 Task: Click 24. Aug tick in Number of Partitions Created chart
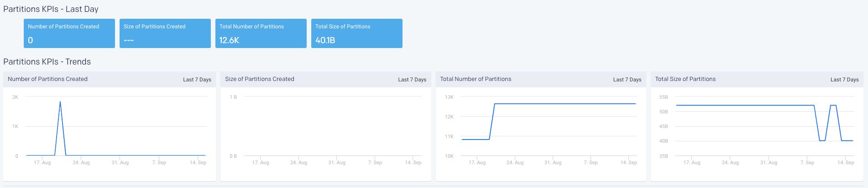[81, 162]
